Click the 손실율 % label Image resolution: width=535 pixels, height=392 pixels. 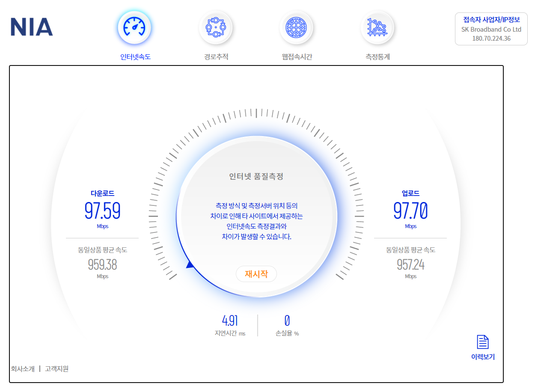[287, 333]
